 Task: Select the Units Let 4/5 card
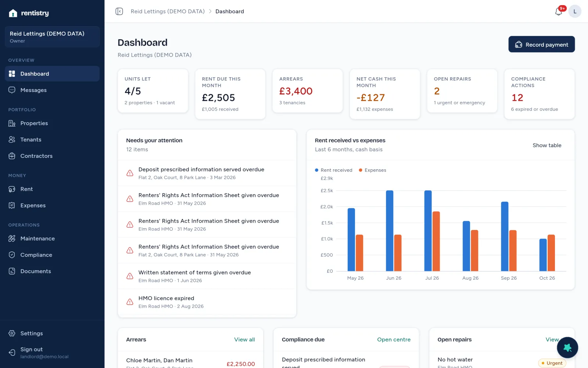153,91
